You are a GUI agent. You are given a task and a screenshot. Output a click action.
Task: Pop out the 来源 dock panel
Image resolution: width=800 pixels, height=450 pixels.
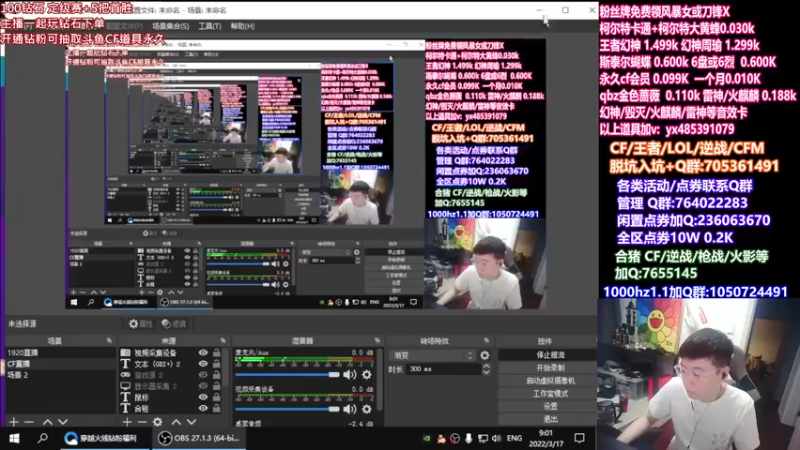pyautogui.click(x=223, y=341)
